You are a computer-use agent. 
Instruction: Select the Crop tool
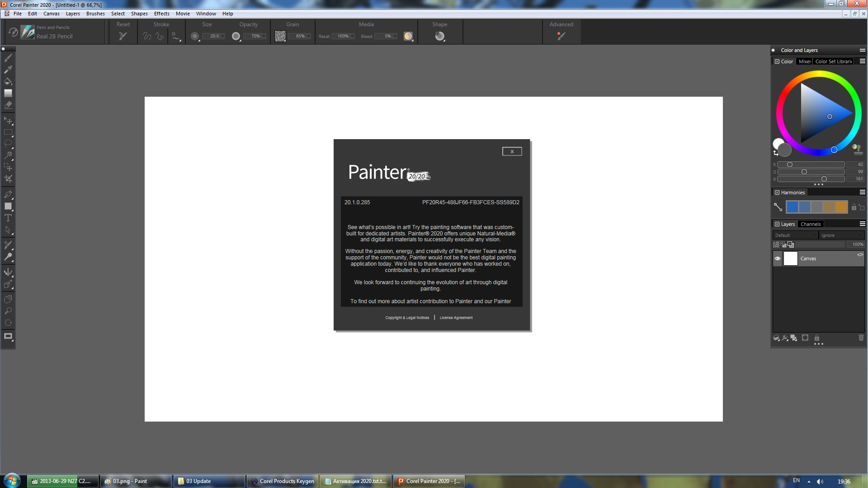tap(8, 179)
